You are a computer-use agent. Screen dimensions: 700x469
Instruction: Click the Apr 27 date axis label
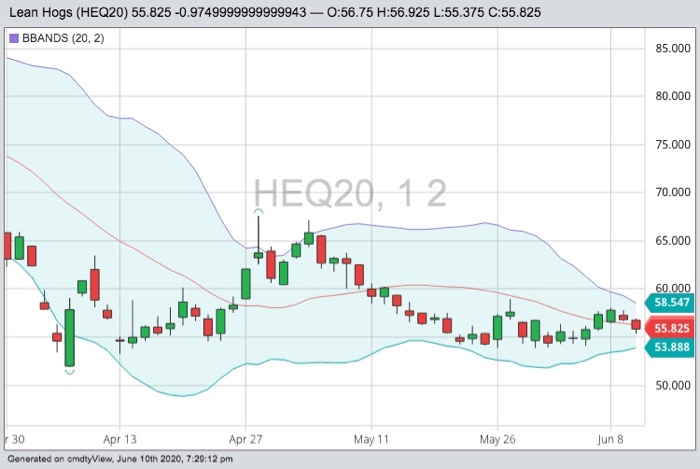tap(246, 440)
